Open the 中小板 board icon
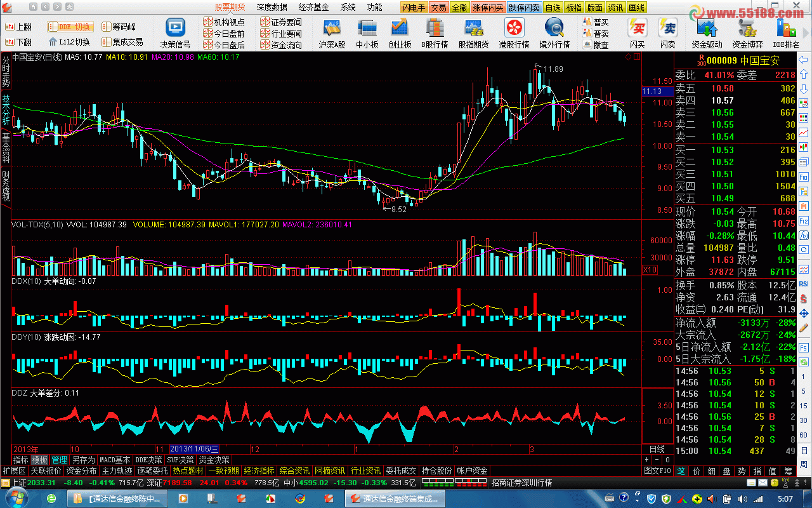The width and height of the screenshot is (812, 508). point(367,27)
